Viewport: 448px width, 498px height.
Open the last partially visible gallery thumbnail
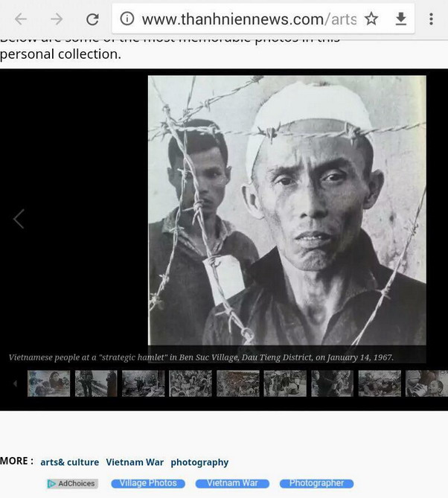(427, 383)
